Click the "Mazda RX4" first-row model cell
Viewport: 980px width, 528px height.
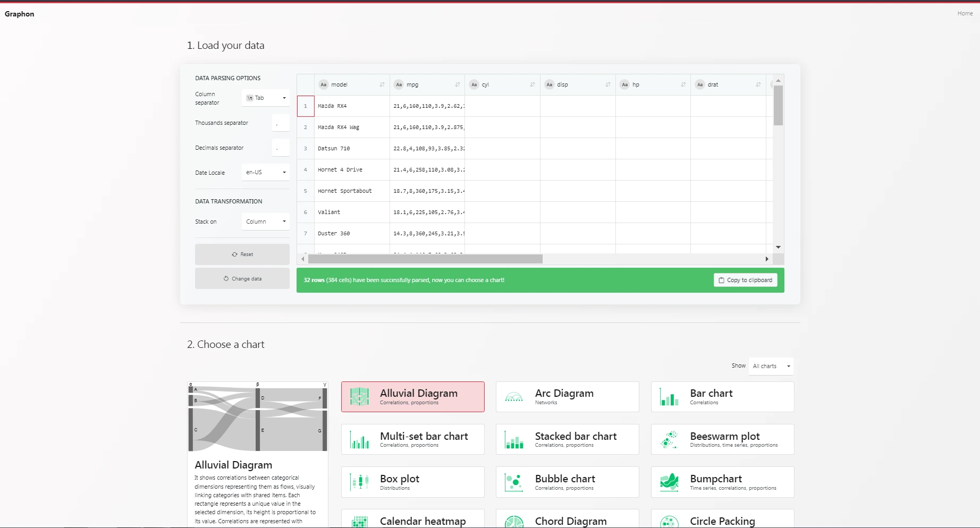[x=352, y=106]
